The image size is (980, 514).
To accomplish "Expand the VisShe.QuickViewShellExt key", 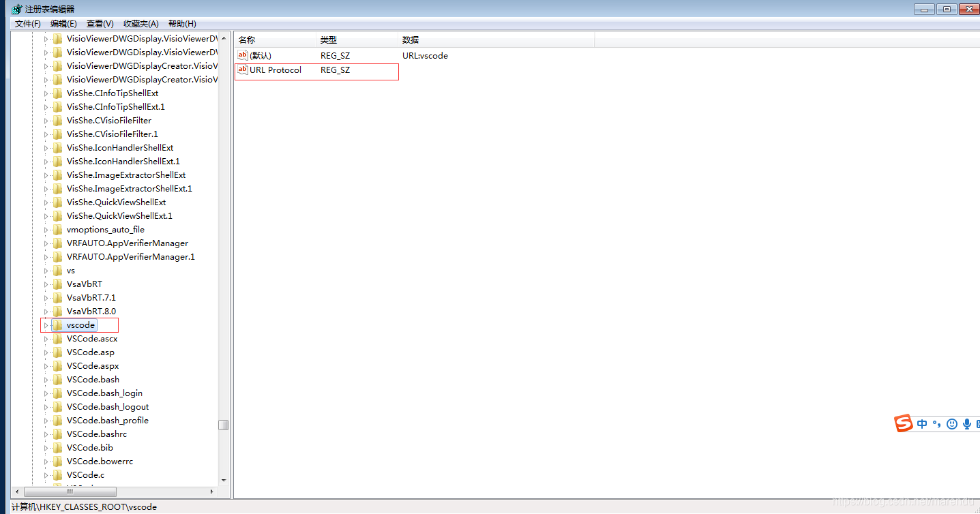I will pos(46,202).
